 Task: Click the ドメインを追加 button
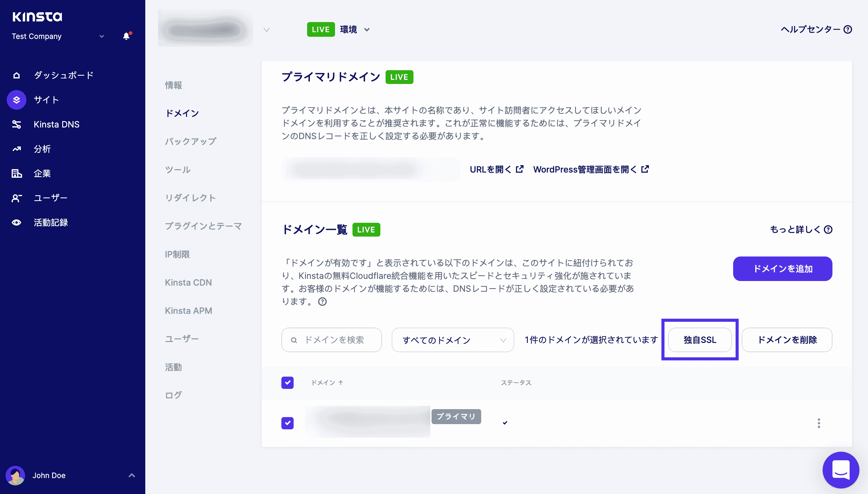click(782, 269)
